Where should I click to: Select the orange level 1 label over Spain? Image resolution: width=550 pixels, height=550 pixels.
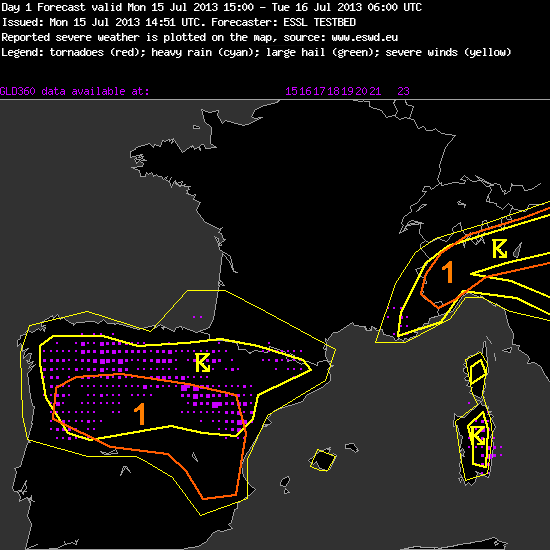click(140, 414)
